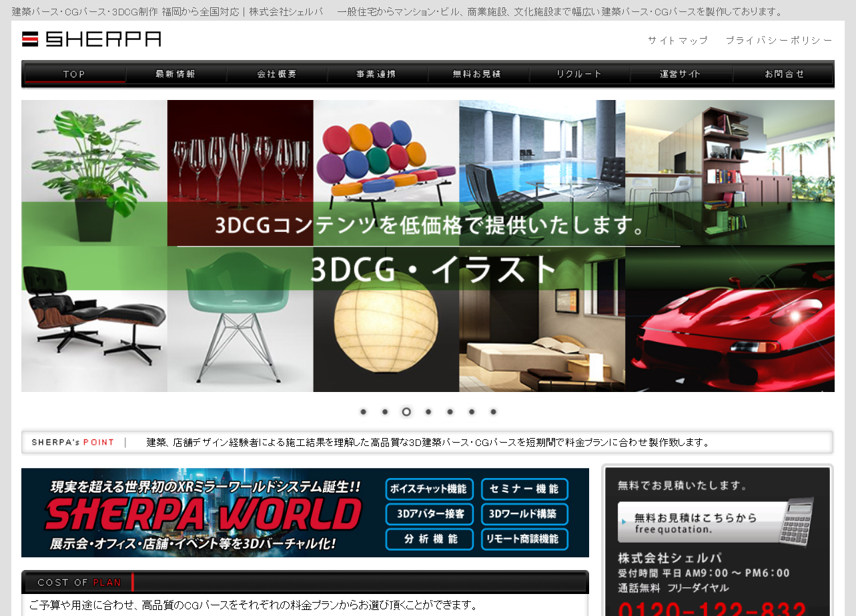Select the sixth slideshow dot

click(472, 412)
